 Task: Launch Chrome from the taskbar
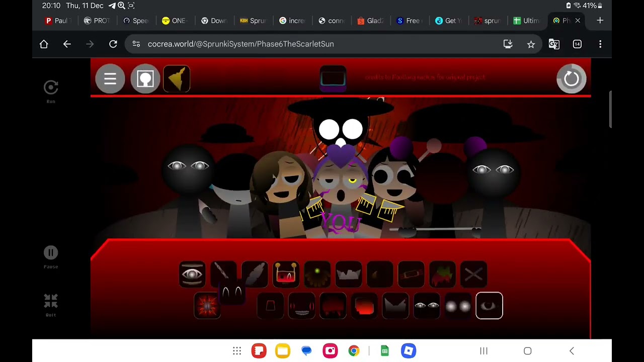tap(354, 351)
